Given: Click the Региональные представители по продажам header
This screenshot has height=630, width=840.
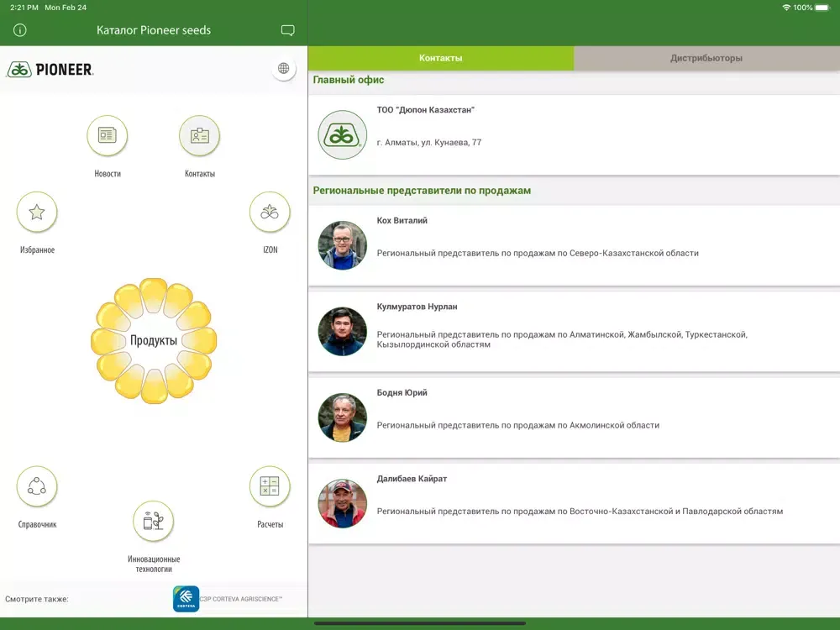Looking at the screenshot, I should click(x=422, y=191).
